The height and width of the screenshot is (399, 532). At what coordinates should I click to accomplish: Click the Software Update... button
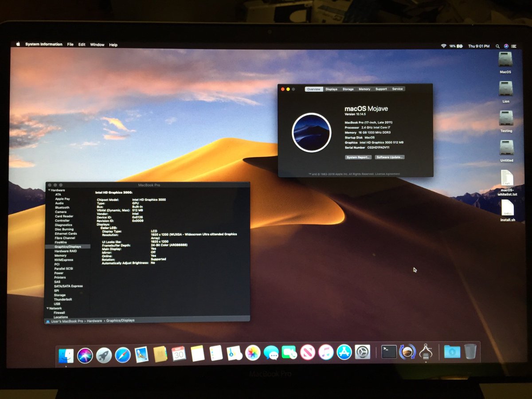point(390,157)
